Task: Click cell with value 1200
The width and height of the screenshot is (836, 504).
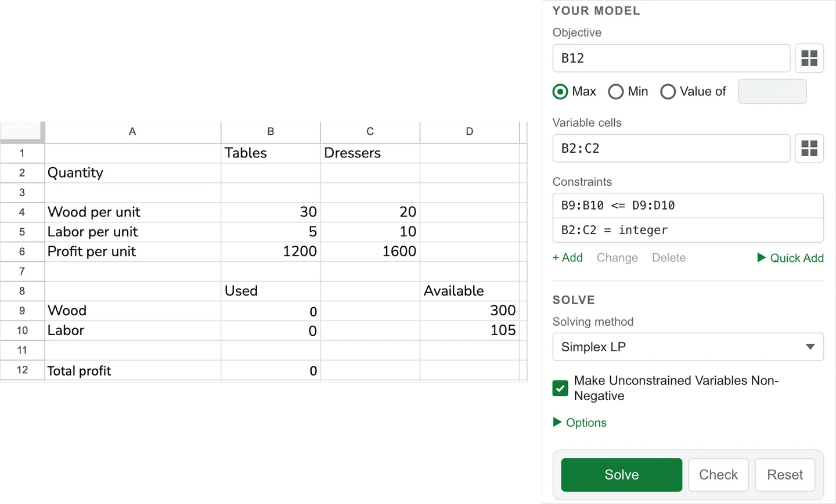Action: (271, 252)
